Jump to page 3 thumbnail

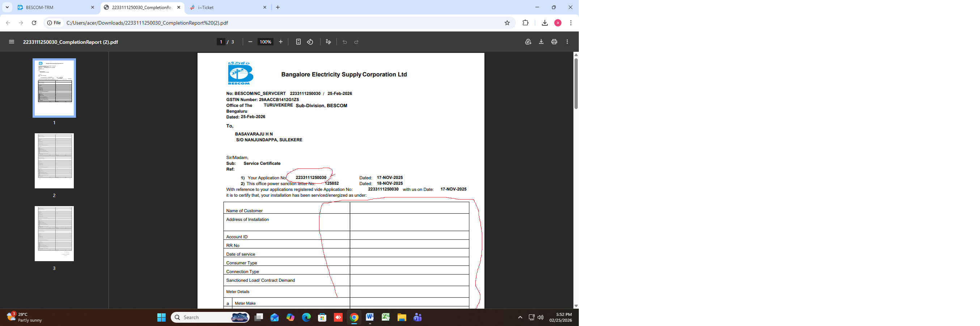[54, 234]
